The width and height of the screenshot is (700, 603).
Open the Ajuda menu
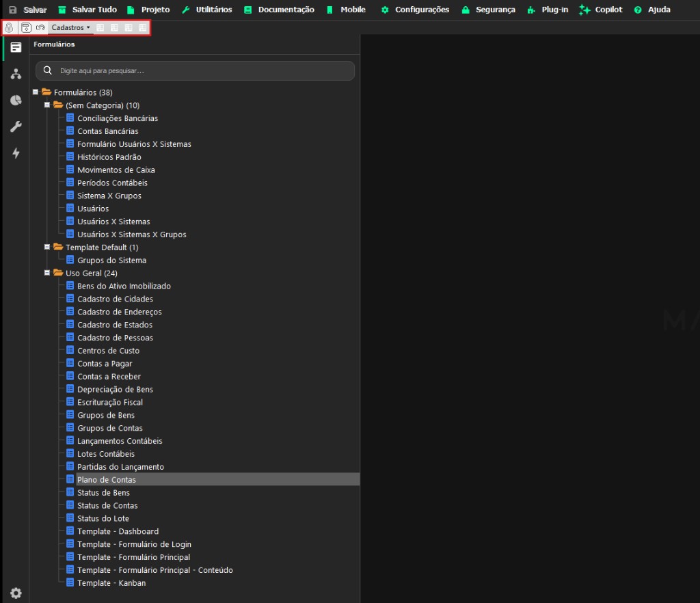(652, 10)
